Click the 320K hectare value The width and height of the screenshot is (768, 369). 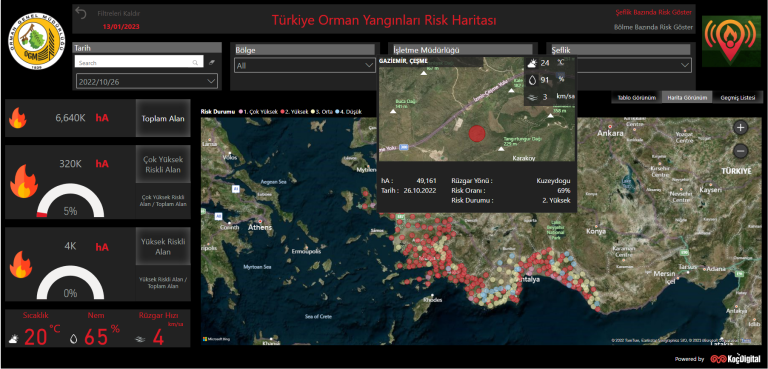(71, 164)
